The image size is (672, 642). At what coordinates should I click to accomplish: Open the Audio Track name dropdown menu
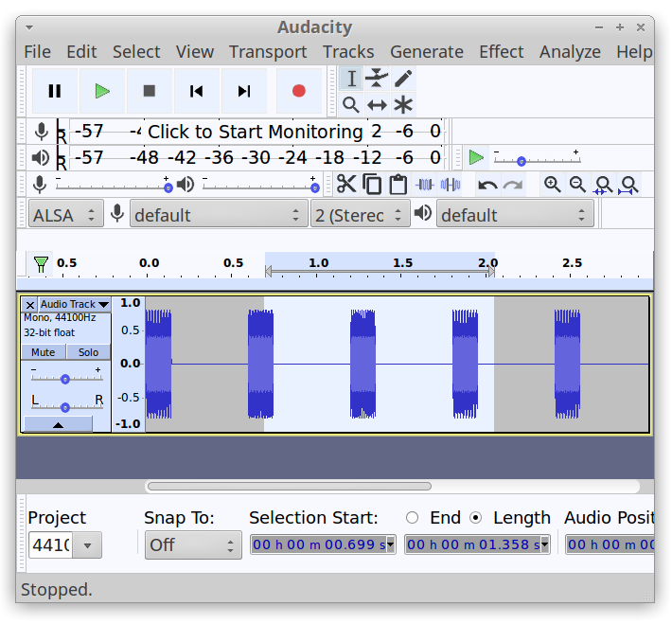[75, 305]
